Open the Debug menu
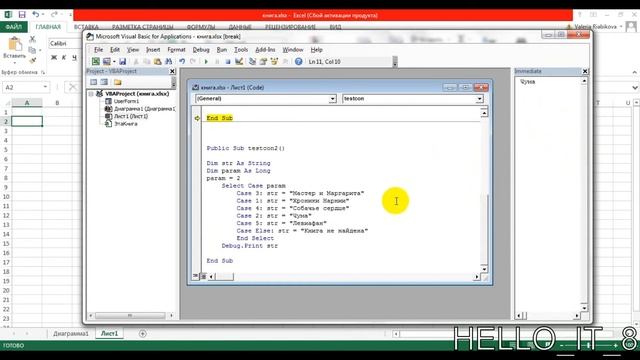The image size is (640, 360). click(x=201, y=50)
